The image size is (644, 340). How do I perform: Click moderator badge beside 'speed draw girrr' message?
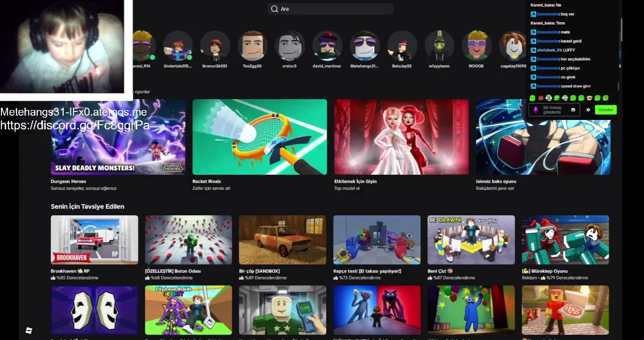[x=533, y=86]
